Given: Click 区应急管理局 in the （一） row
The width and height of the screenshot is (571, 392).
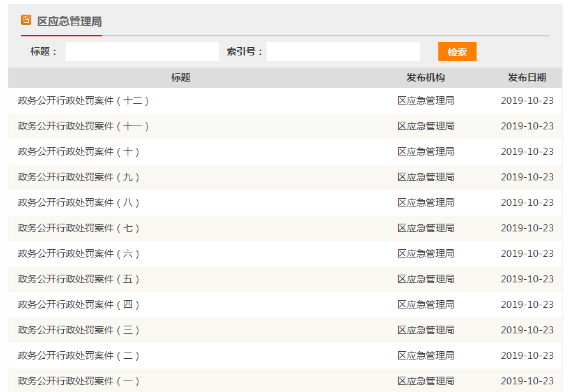Looking at the screenshot, I should coord(426,381).
